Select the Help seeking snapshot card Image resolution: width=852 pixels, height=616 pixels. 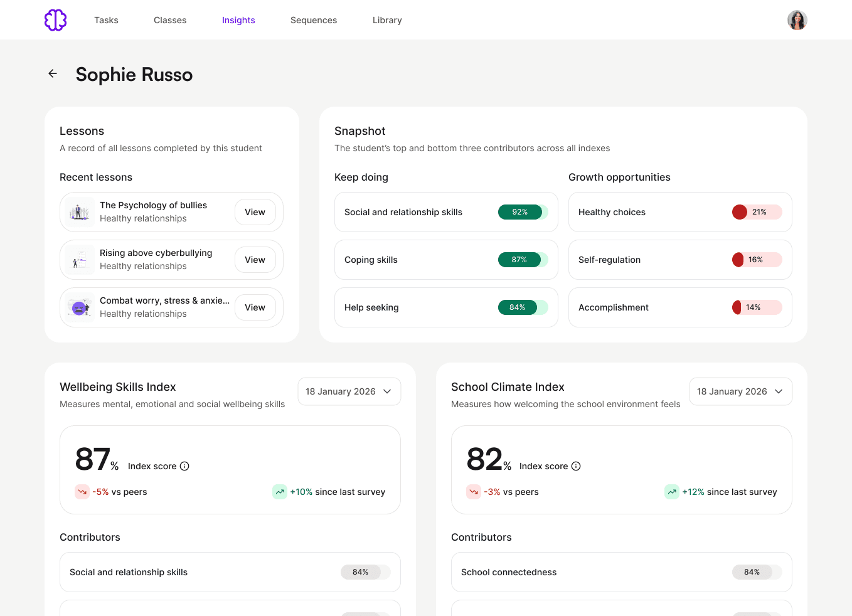click(446, 307)
